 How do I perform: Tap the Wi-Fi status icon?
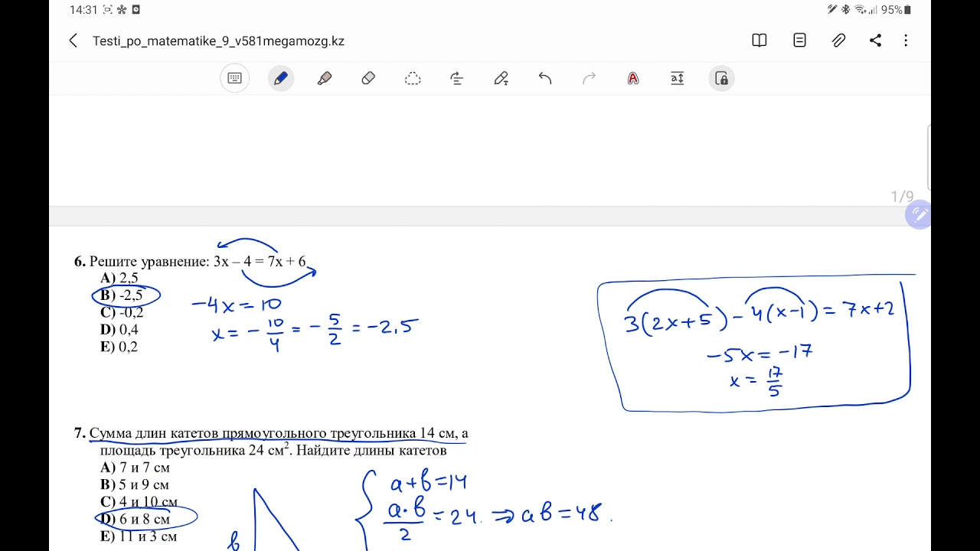(861, 10)
